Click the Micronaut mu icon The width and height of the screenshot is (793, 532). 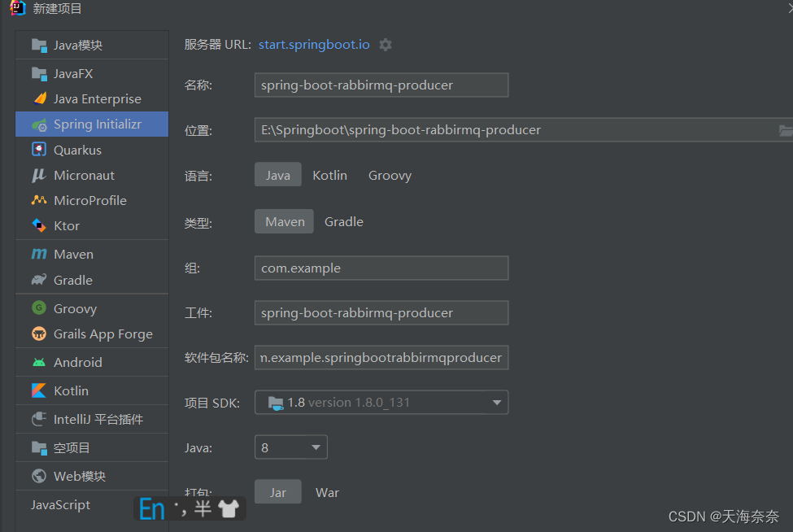point(39,175)
